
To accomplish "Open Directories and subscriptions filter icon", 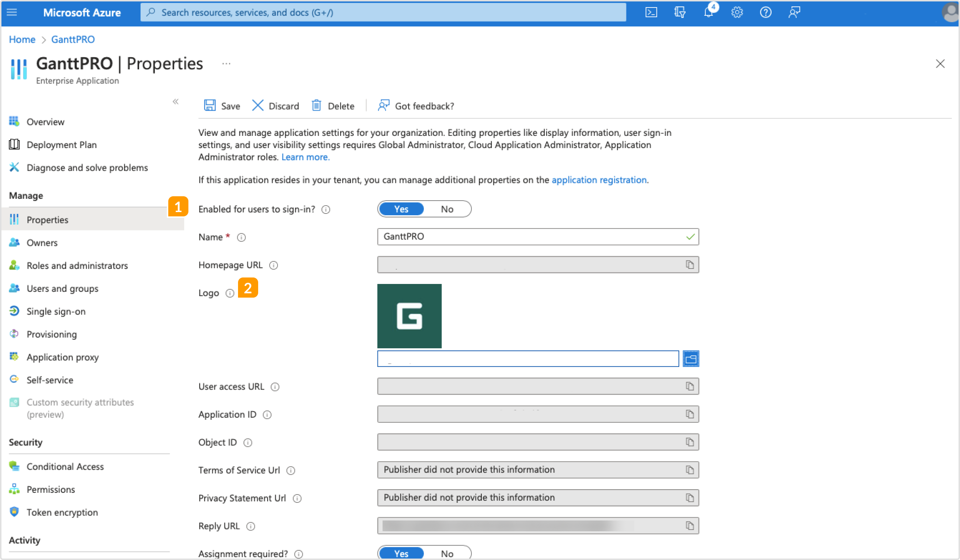I will 680,13.
